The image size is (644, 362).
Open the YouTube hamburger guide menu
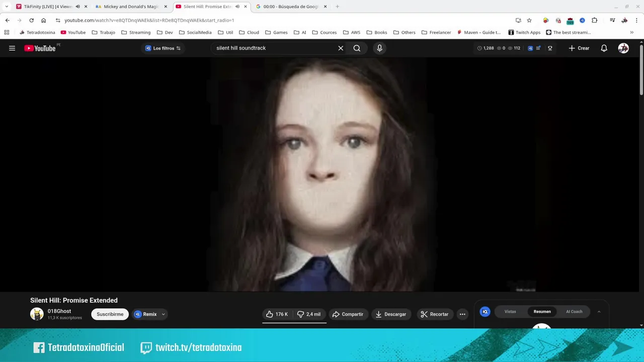[12, 48]
